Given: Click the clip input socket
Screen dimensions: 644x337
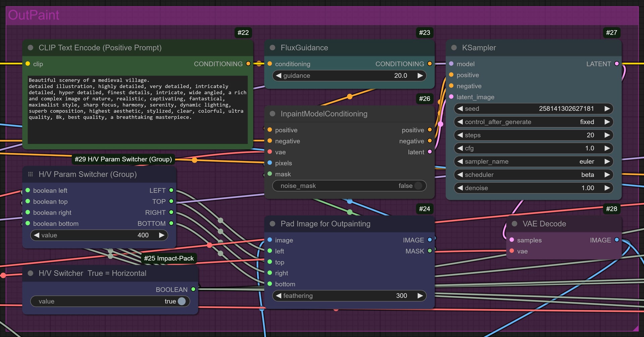Looking at the screenshot, I should (x=28, y=64).
